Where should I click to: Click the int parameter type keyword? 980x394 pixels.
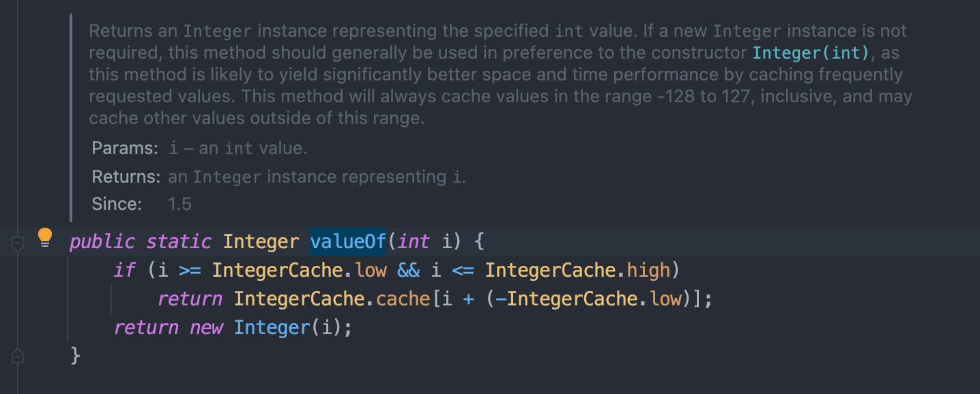(414, 242)
